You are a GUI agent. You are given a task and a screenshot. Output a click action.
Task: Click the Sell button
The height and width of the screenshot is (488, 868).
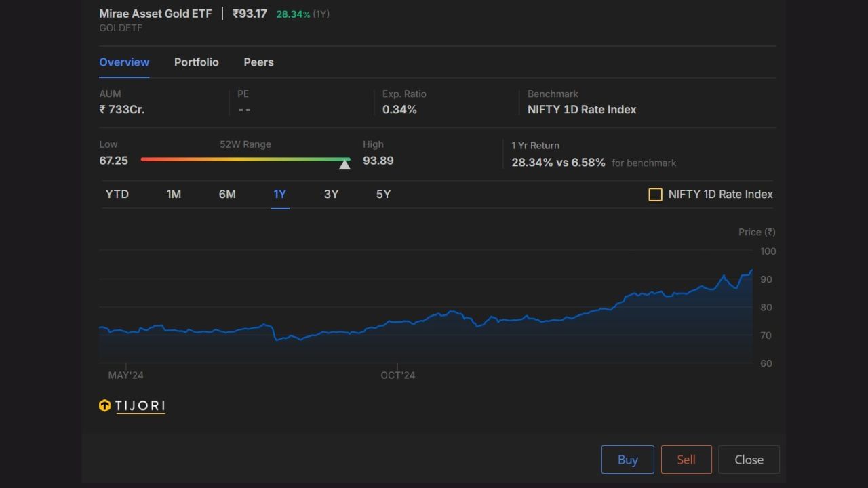pos(686,460)
